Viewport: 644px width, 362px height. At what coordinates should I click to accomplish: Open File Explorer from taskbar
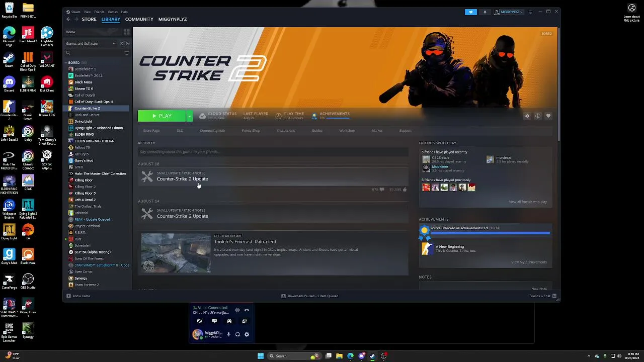pos(340,356)
